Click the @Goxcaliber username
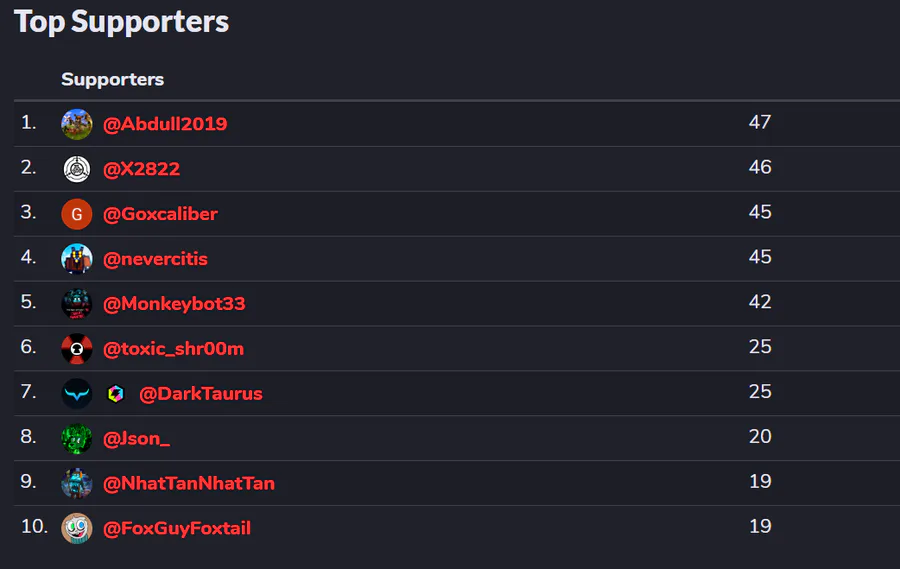The width and height of the screenshot is (900, 569). [160, 214]
